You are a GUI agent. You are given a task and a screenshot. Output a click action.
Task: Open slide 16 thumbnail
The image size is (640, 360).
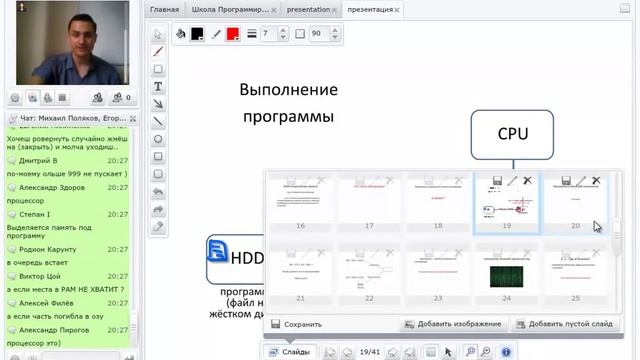[x=300, y=203]
